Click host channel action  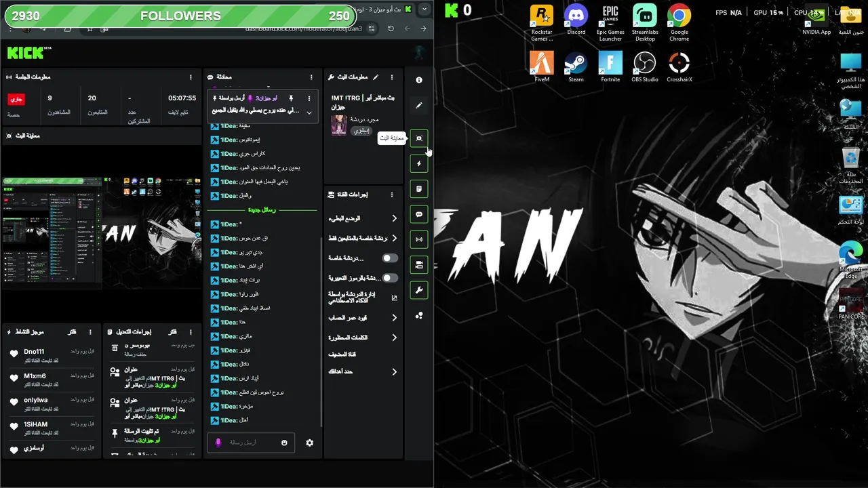pos(342,354)
